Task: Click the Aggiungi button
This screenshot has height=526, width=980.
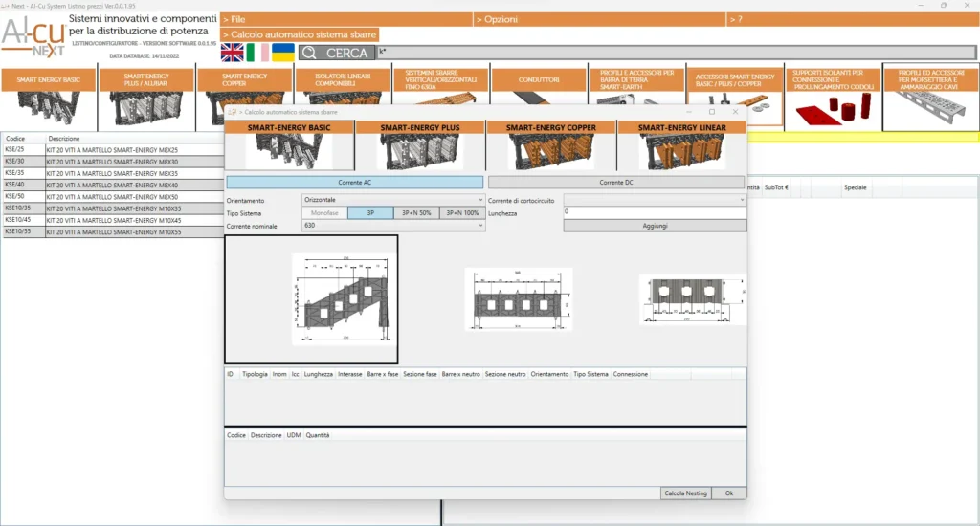Action: [655, 226]
